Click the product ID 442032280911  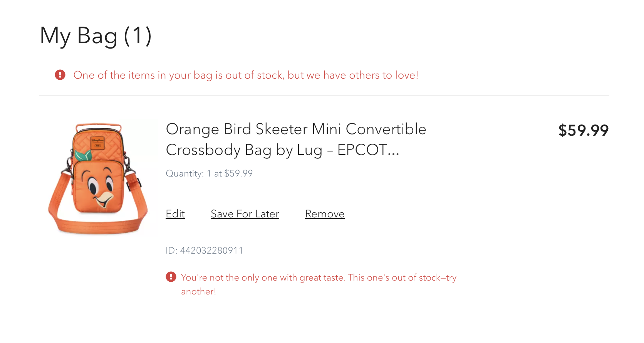(204, 251)
